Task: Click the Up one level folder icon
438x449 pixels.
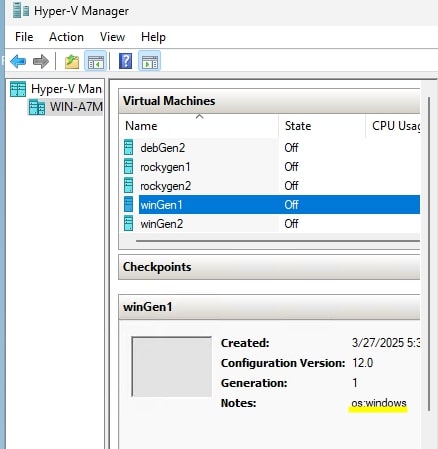Action: (x=72, y=62)
